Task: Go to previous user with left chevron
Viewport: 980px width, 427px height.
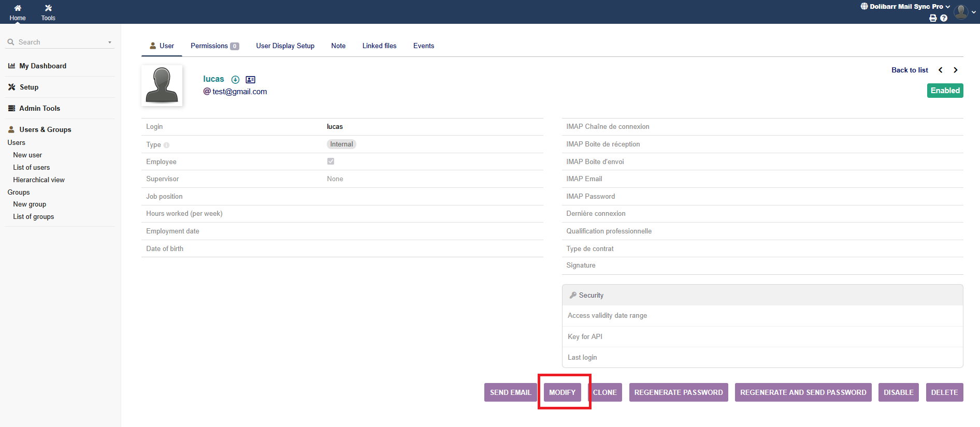Action: click(x=941, y=70)
